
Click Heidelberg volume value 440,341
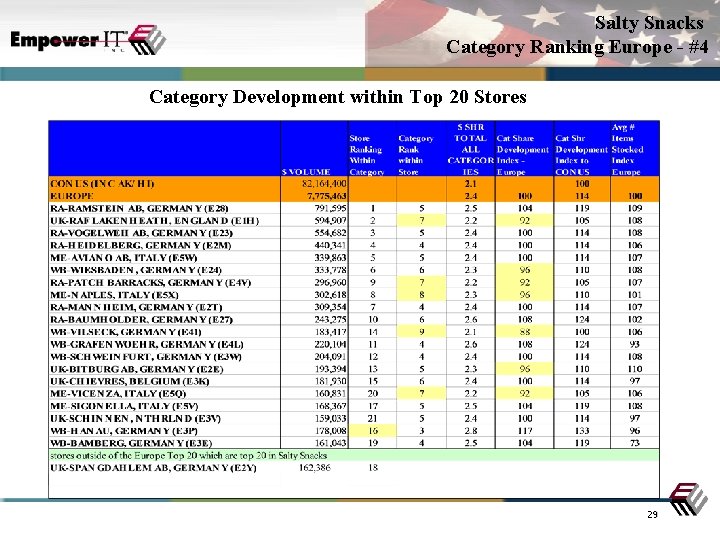(330, 245)
